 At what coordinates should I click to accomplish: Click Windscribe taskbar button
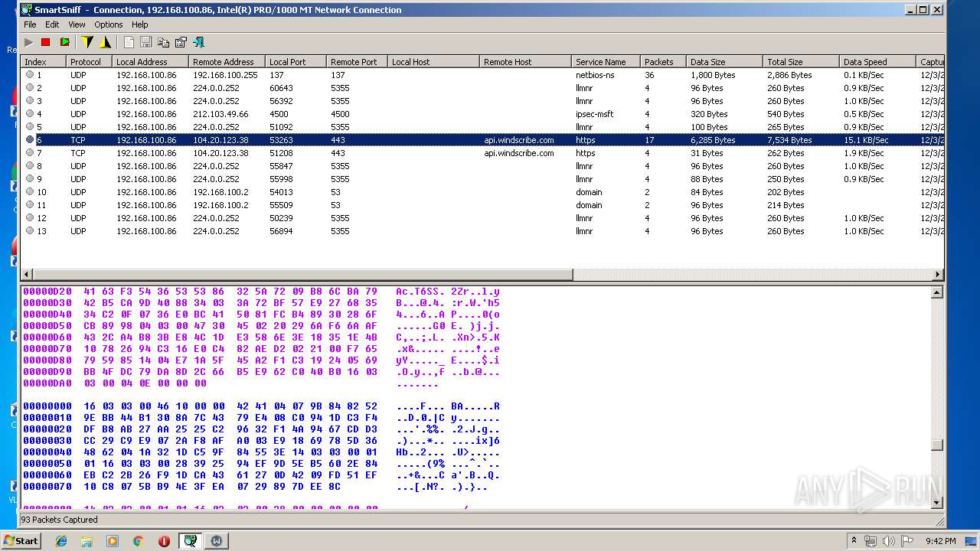click(x=217, y=541)
